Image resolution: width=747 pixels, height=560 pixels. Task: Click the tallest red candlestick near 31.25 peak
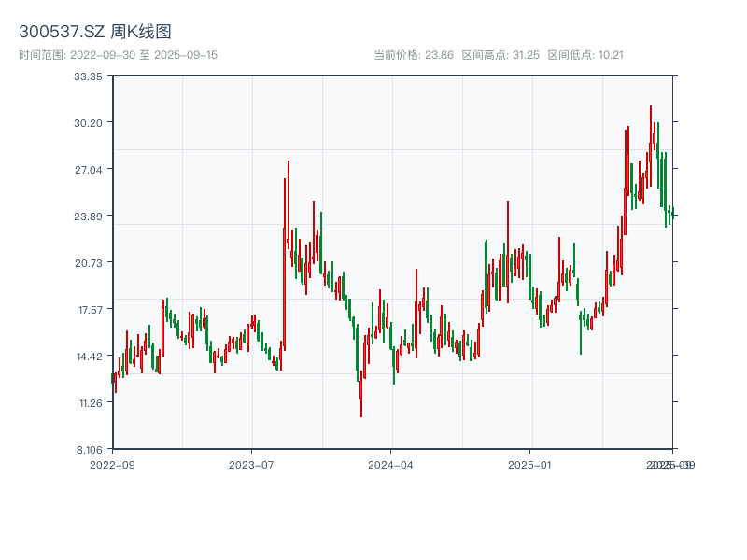(x=651, y=146)
